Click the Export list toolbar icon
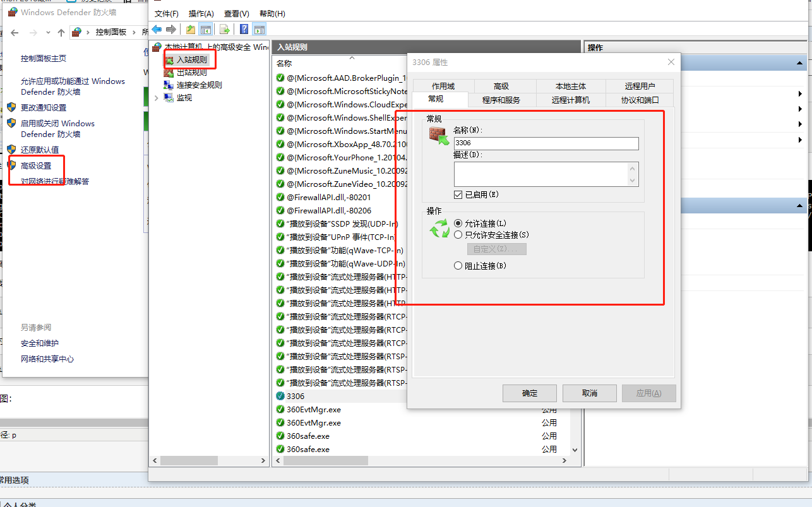The width and height of the screenshot is (812, 507). 224,29
